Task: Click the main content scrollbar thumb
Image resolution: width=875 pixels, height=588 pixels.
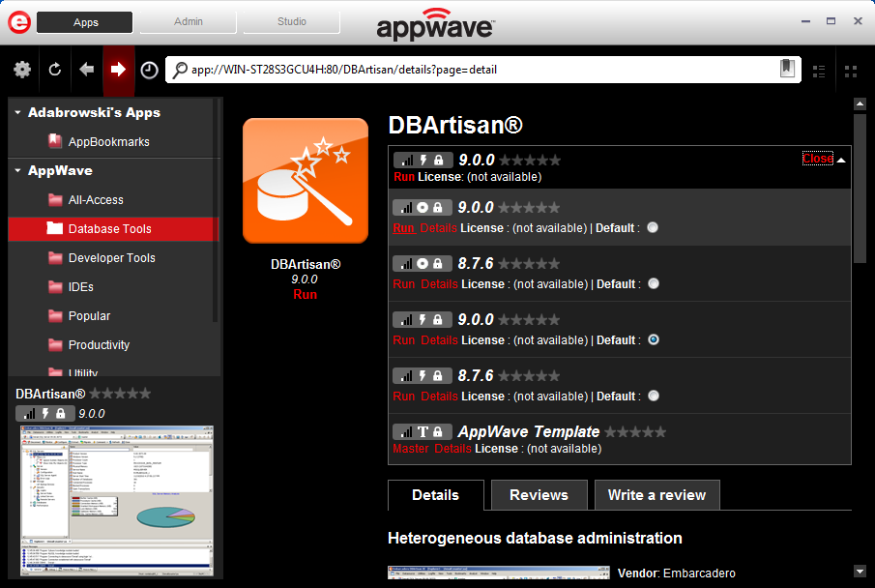Action: (860, 187)
